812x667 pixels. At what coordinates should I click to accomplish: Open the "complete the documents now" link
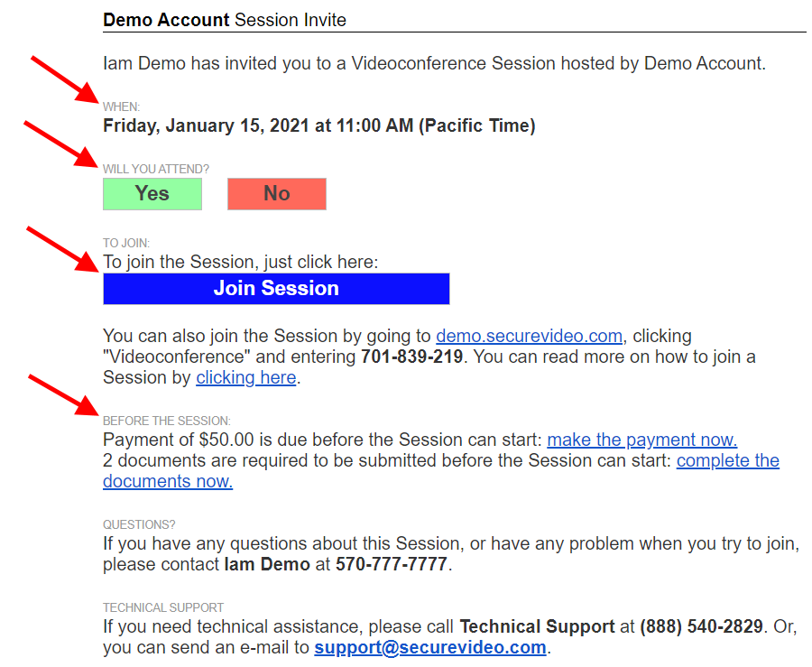[727, 461]
